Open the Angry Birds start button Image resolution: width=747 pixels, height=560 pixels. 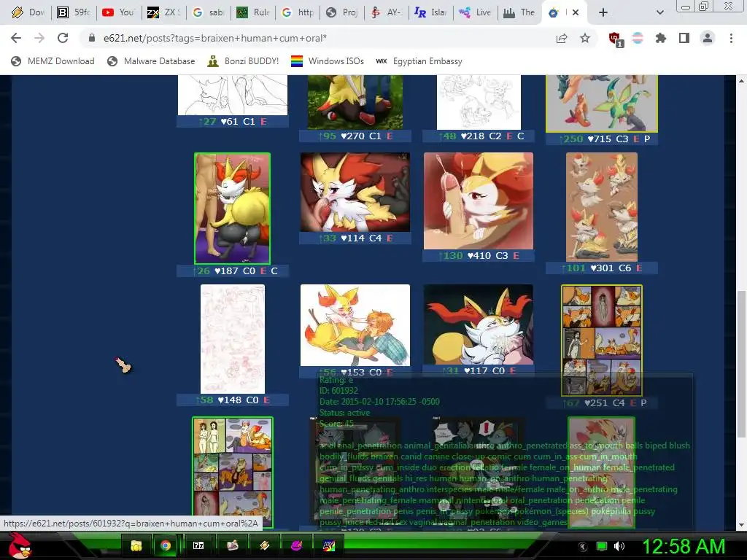coord(20,545)
